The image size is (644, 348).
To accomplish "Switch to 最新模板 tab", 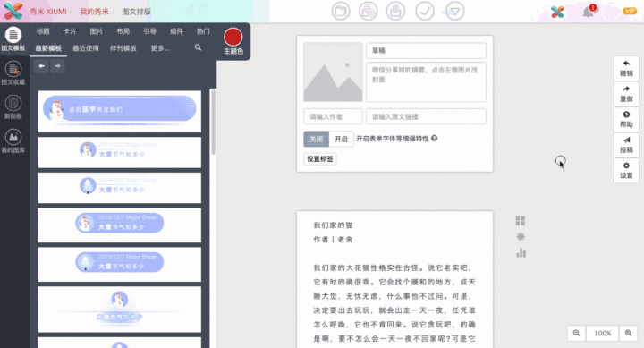I will tap(48, 48).
